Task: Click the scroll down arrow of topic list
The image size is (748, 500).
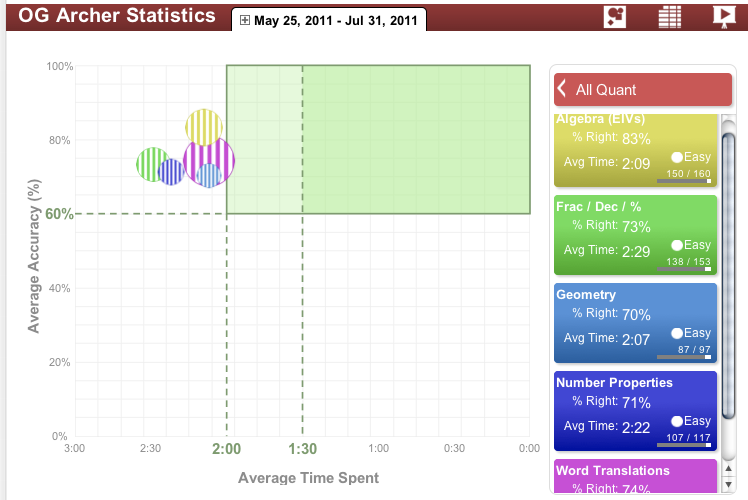Action: (x=728, y=484)
